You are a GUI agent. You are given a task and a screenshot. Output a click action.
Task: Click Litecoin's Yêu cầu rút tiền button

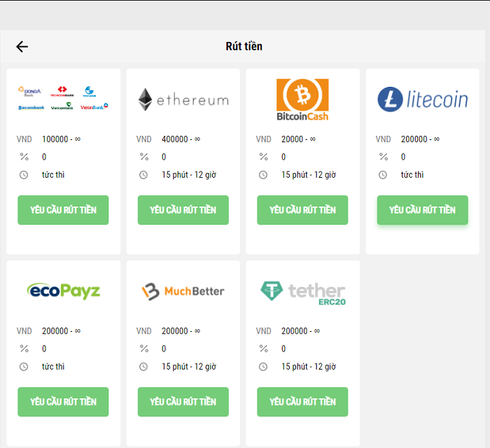click(x=422, y=210)
